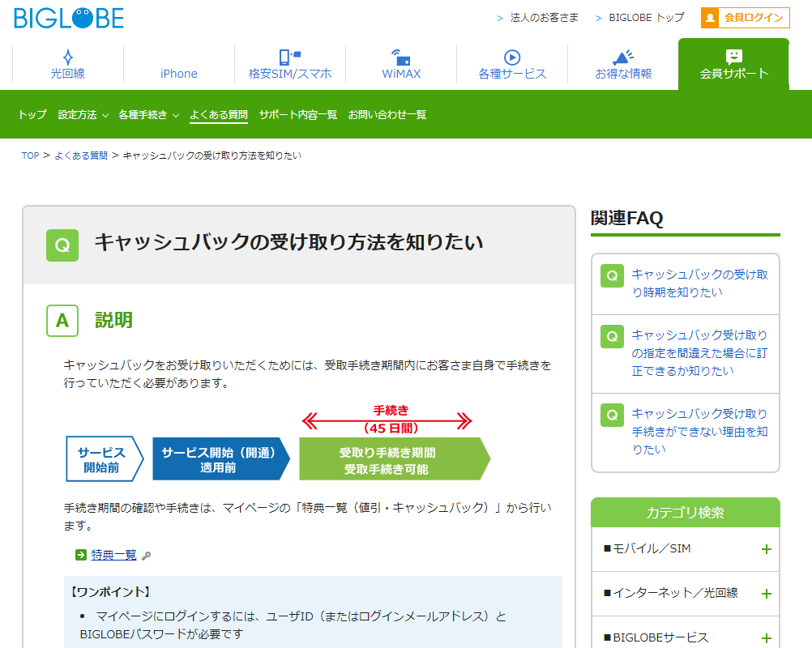This screenshot has height=648, width=812.
Task: Click the Q icon beside 受け取り時期 FAQ
Action: [612, 276]
